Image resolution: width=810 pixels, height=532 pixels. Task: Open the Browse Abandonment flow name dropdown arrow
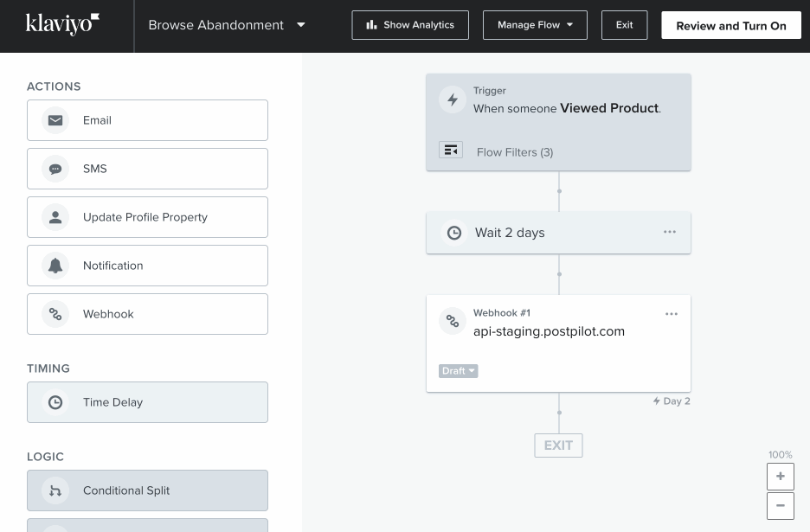click(300, 25)
